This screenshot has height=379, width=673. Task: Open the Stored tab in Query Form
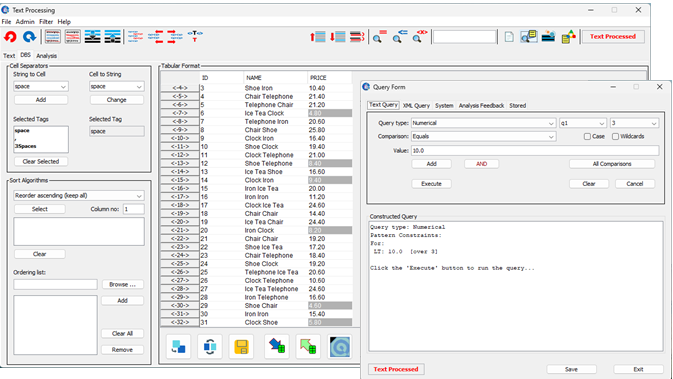[x=518, y=106]
